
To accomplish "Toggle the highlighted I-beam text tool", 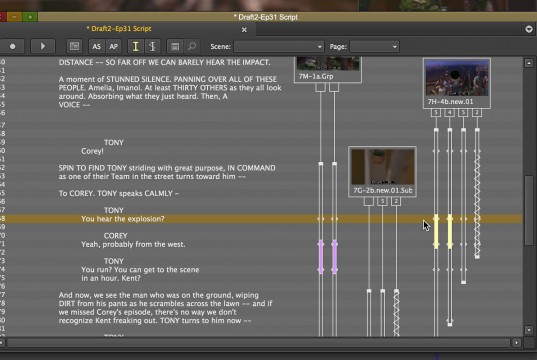I will (136, 46).
